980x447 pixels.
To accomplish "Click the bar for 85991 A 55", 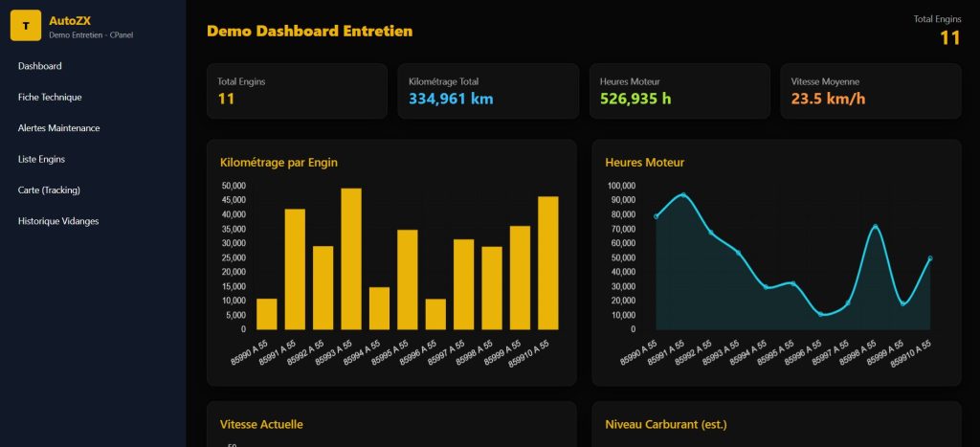I will (x=295, y=269).
